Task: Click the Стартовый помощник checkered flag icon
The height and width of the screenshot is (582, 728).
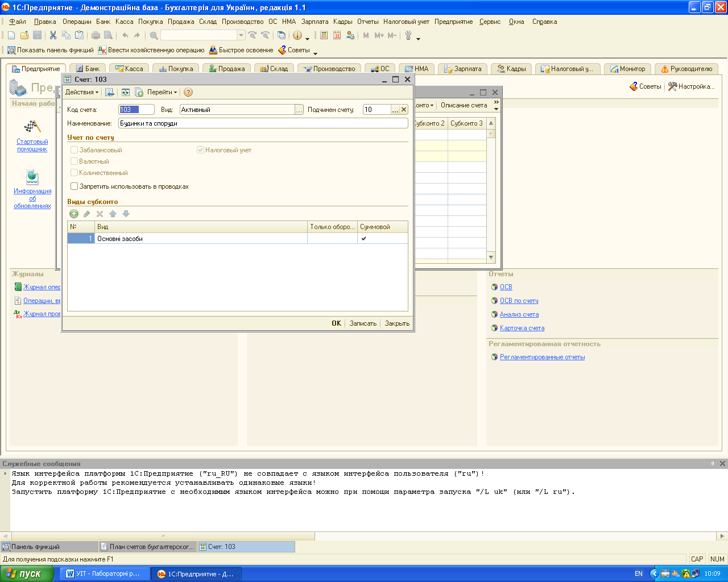Action: (32, 126)
